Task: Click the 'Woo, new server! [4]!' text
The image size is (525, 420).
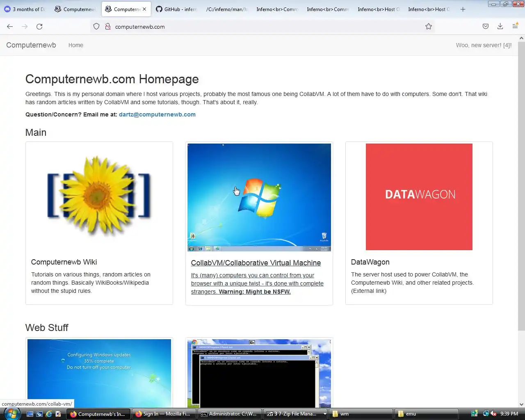Action: [484, 45]
